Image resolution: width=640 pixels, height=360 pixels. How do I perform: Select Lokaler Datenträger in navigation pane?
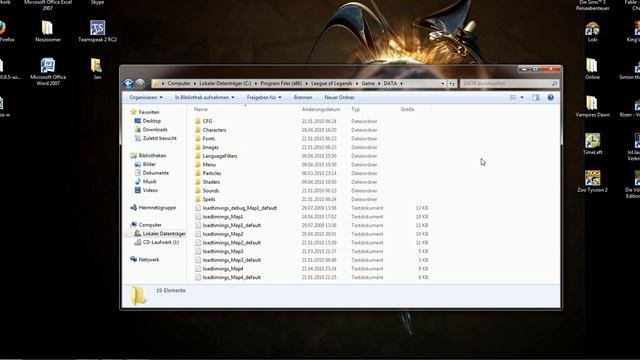tap(160, 233)
